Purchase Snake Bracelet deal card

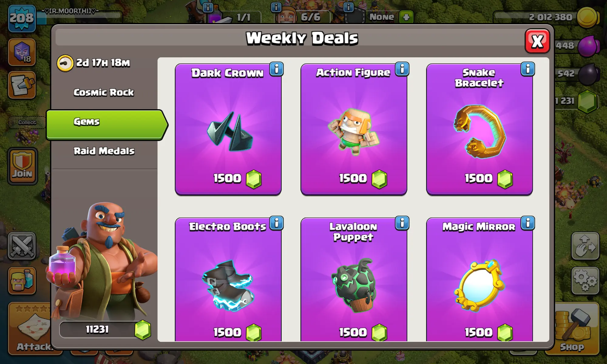click(480, 130)
